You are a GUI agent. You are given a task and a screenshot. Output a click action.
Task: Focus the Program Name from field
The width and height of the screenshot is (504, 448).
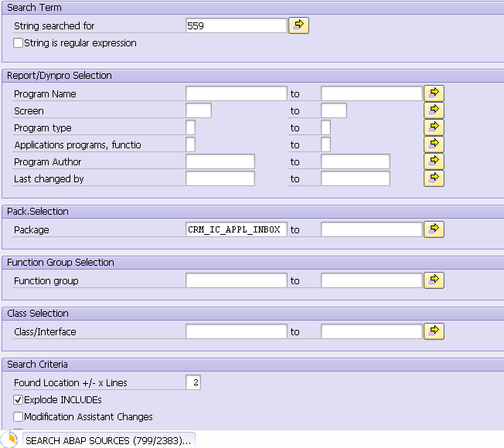(237, 93)
